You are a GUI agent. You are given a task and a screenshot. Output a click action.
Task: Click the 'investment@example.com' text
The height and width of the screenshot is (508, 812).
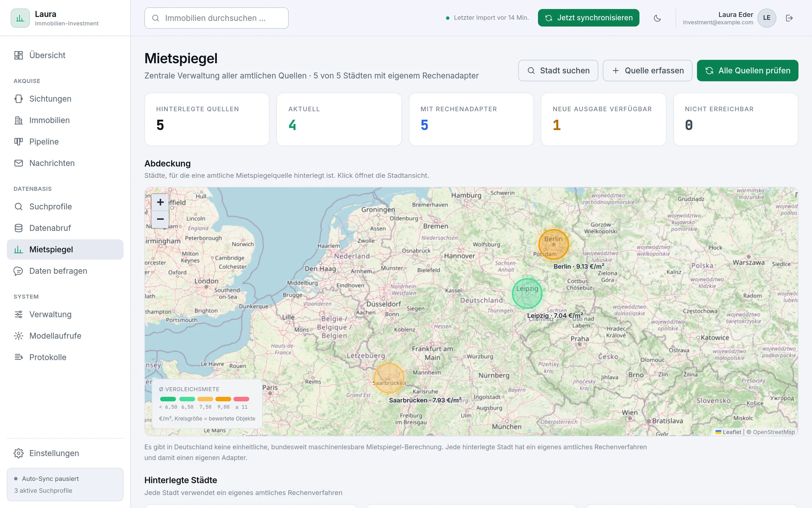(718, 22)
